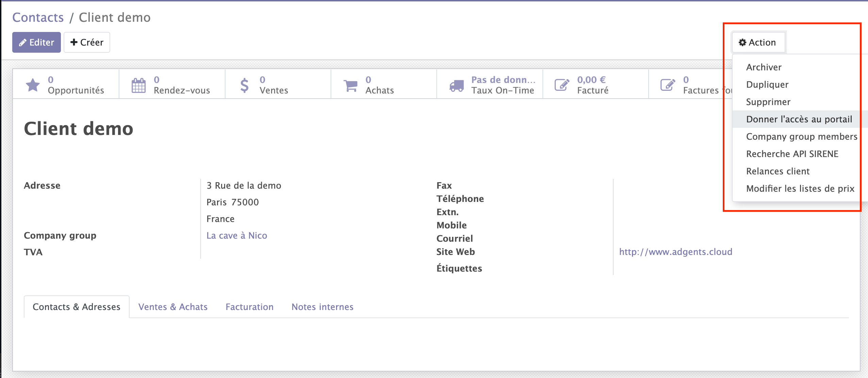Click the gear icon on Action

click(742, 42)
